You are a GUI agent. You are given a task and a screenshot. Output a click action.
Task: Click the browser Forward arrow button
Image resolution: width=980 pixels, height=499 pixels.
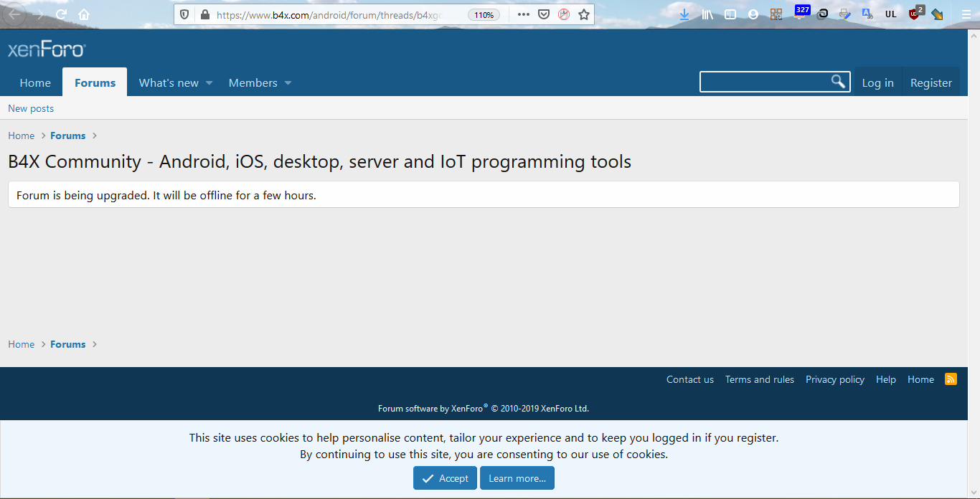click(x=38, y=14)
